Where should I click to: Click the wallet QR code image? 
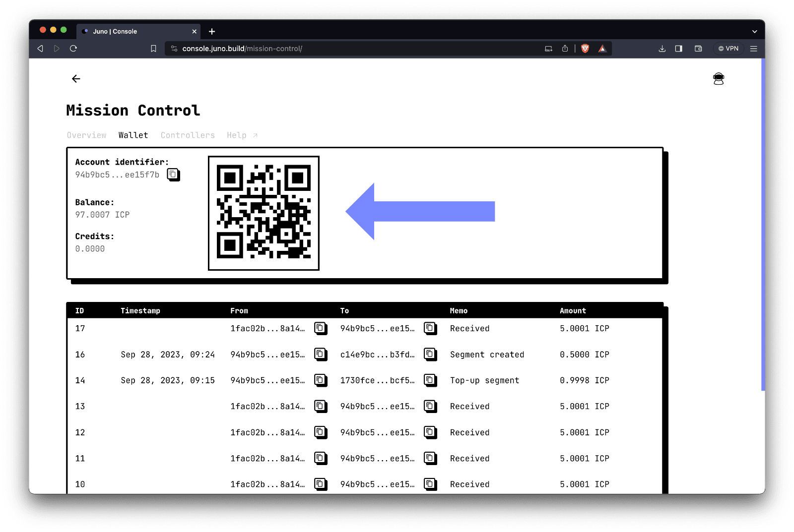click(x=264, y=213)
